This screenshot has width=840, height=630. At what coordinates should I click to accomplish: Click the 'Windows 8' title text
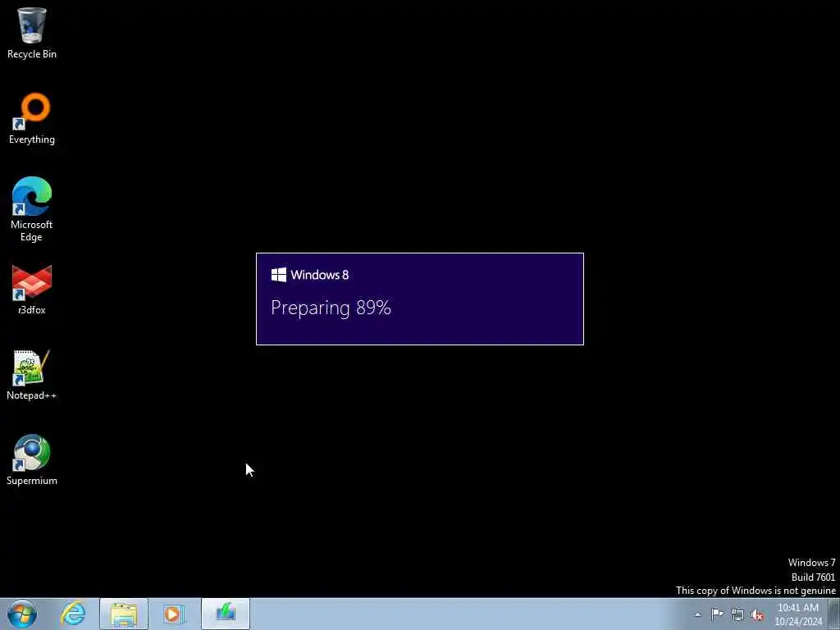point(320,275)
